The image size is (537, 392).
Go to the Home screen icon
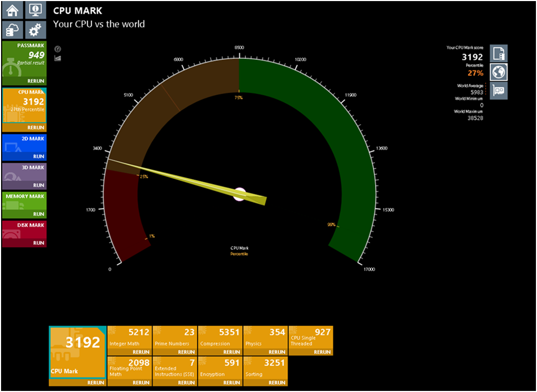point(13,10)
